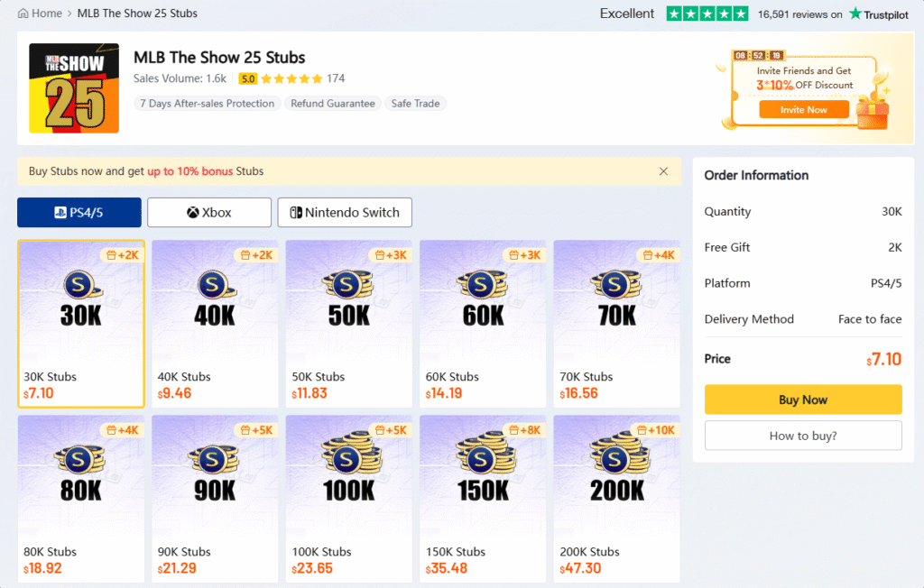The width and height of the screenshot is (924, 588).
Task: Click the $18.92 price on 80K card
Action: coord(42,568)
